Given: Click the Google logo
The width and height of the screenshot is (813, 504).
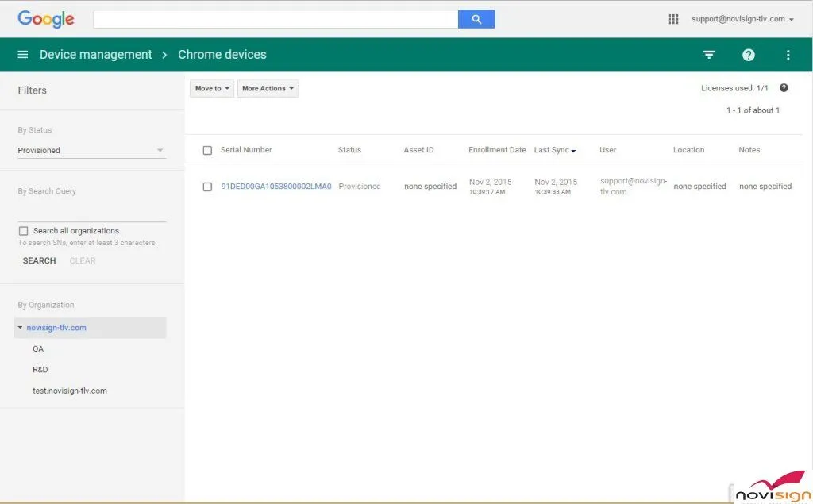Looking at the screenshot, I should point(45,18).
